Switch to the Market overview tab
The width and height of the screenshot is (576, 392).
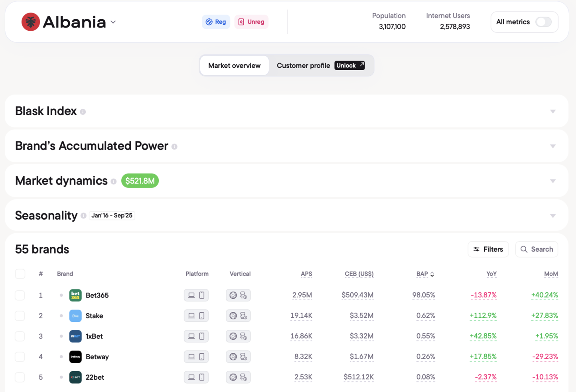[x=234, y=65]
